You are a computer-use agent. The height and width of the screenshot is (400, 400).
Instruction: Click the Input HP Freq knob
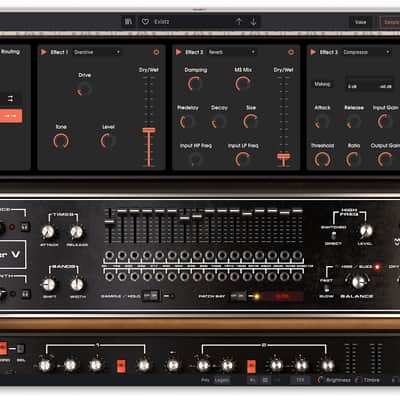(195, 159)
